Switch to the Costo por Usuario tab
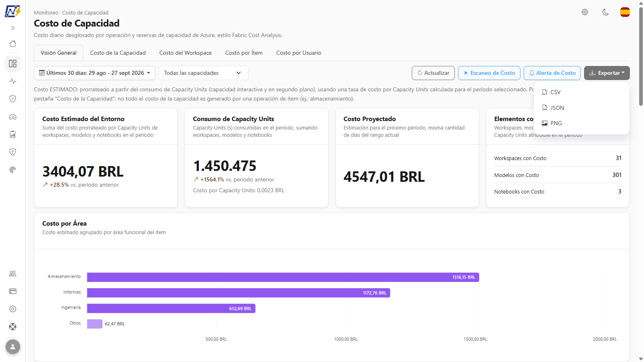Viewport: 644px width, 362px height. tap(299, 53)
